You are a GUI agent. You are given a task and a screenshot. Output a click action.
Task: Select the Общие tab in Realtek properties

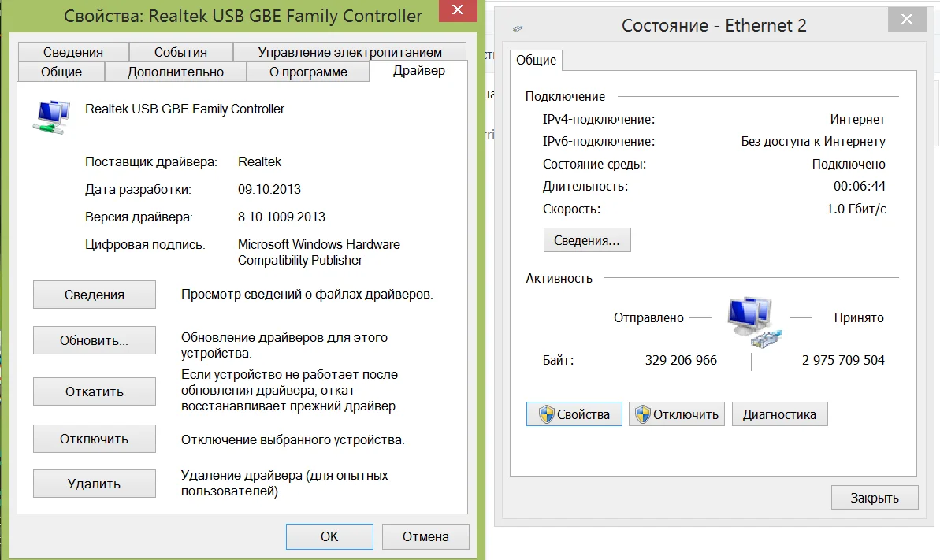coord(61,72)
